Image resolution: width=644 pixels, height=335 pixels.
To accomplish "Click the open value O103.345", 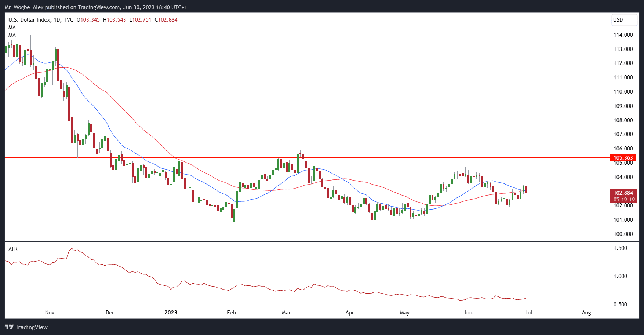I will (88, 20).
